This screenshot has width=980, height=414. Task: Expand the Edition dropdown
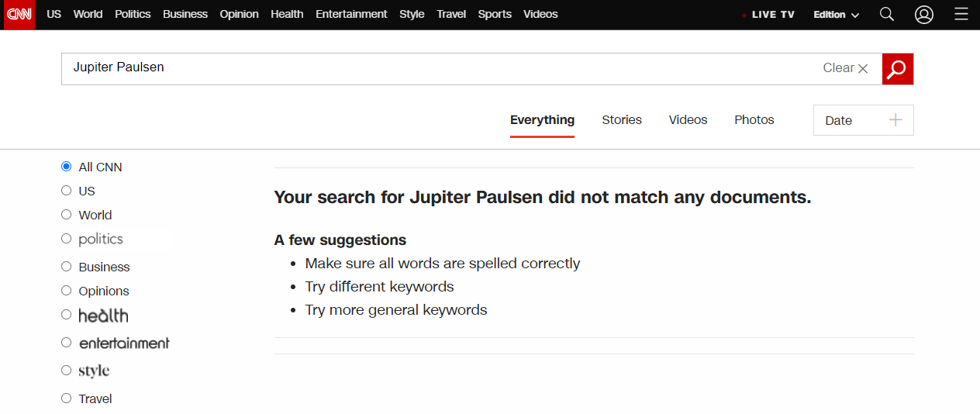(x=836, y=15)
